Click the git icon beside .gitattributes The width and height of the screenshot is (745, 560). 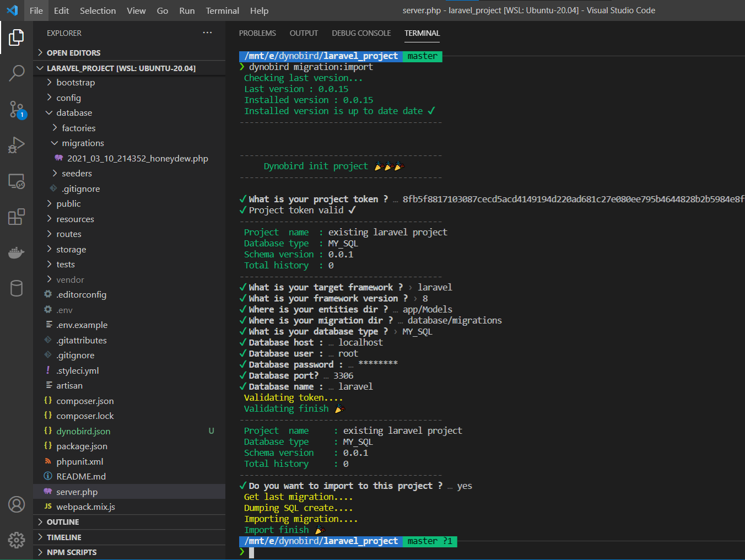(x=48, y=340)
